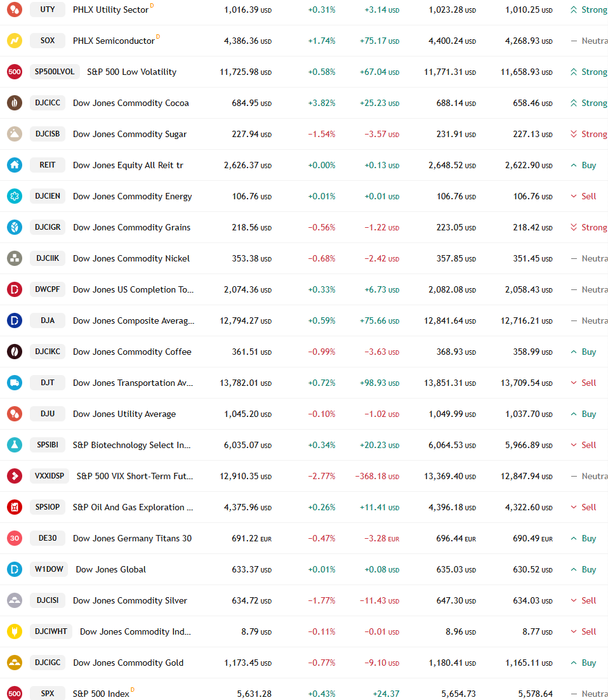This screenshot has width=608, height=700.
Task: Open Dow Jones Commodity Nickel link
Action: 131,258
